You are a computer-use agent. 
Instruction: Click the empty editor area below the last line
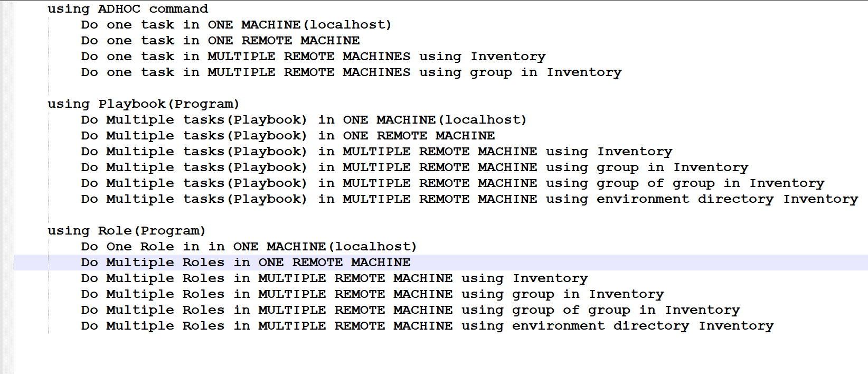click(x=440, y=354)
